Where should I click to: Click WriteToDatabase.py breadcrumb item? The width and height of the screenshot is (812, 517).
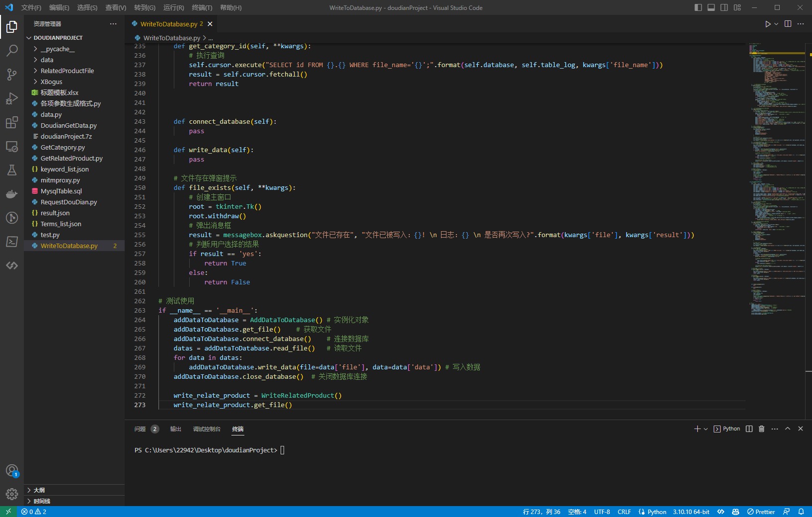coord(171,38)
